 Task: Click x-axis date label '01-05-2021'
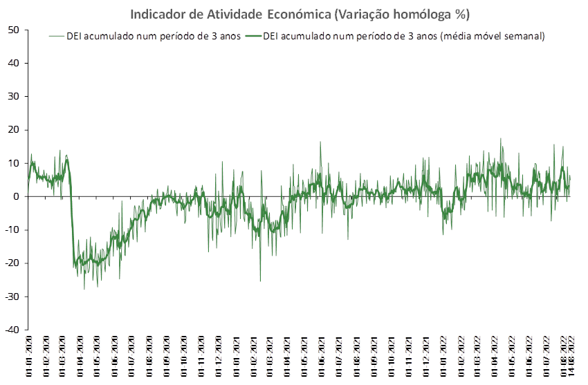(x=304, y=356)
